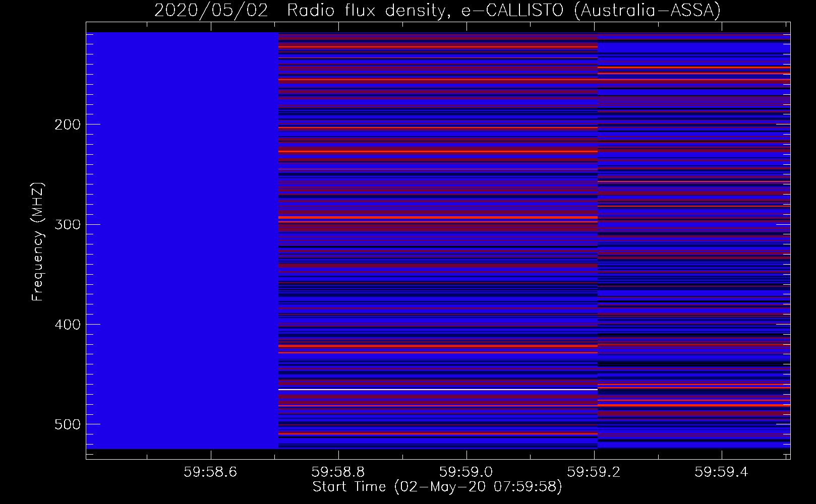Click the white spectral line near 465 MHz

pos(438,390)
